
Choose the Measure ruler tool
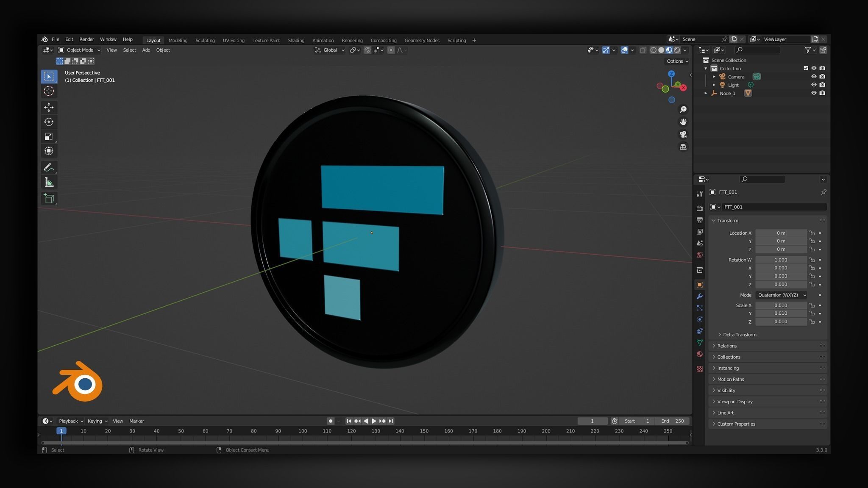click(x=49, y=183)
